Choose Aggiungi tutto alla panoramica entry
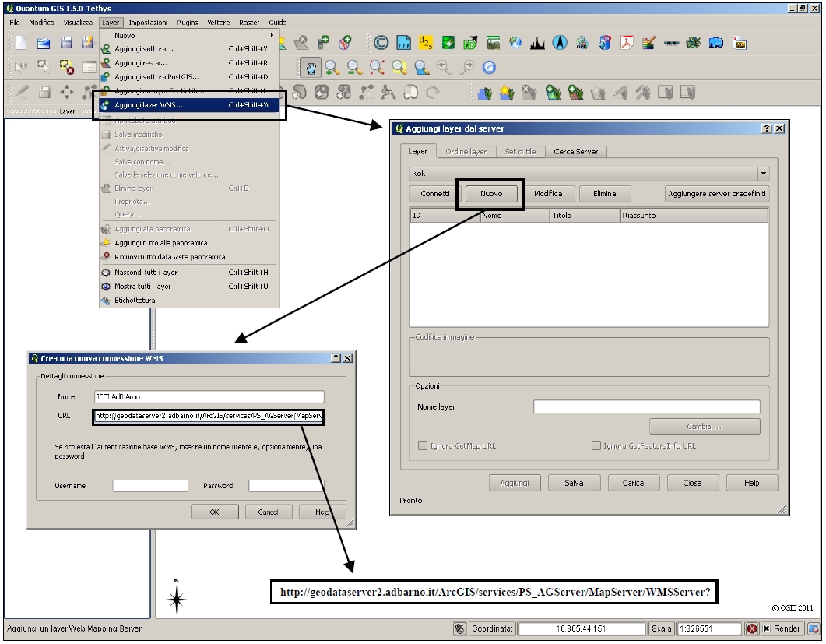 (190, 243)
